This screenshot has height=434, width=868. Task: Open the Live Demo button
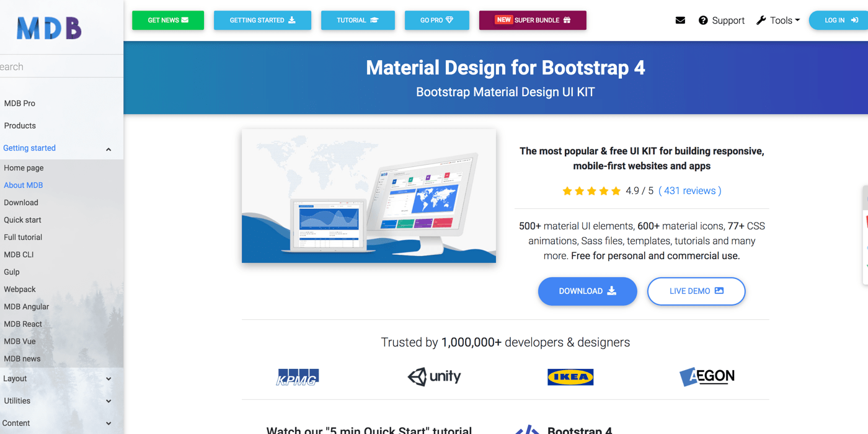696,291
